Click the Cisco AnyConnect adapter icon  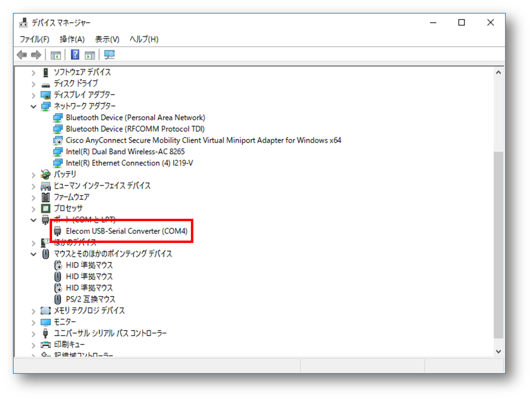pos(58,140)
